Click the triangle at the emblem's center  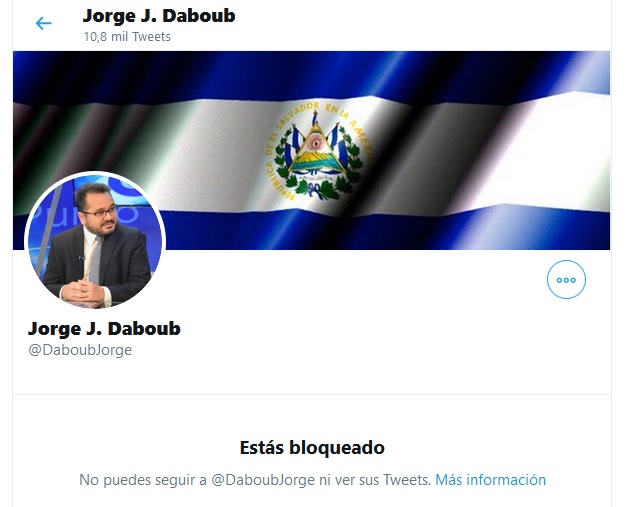(x=318, y=149)
